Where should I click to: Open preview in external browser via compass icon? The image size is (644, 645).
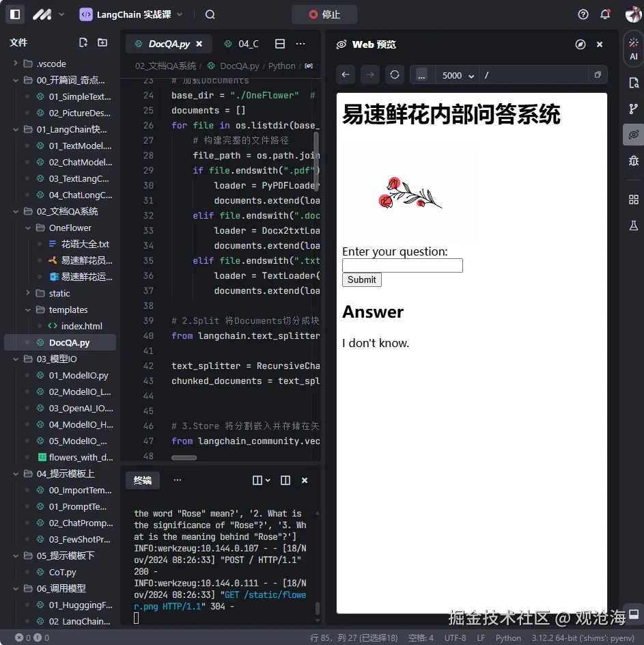tap(580, 44)
